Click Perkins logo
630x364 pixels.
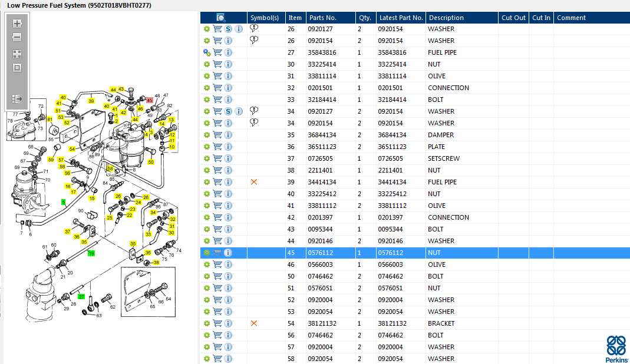(x=617, y=349)
